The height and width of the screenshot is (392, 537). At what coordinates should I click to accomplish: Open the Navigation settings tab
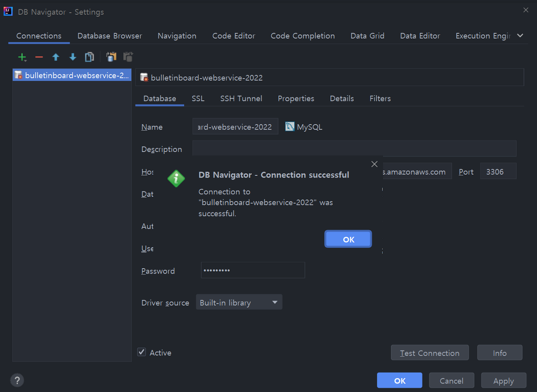point(177,36)
